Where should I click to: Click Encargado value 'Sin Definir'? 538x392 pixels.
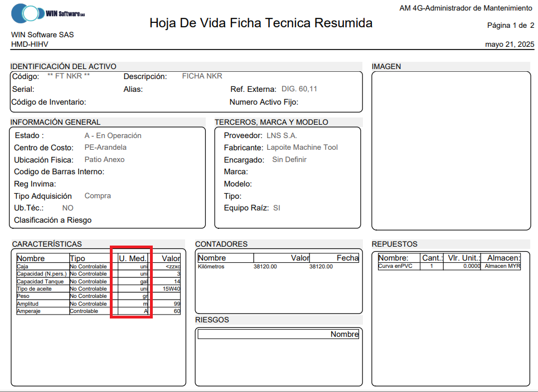[x=289, y=160]
